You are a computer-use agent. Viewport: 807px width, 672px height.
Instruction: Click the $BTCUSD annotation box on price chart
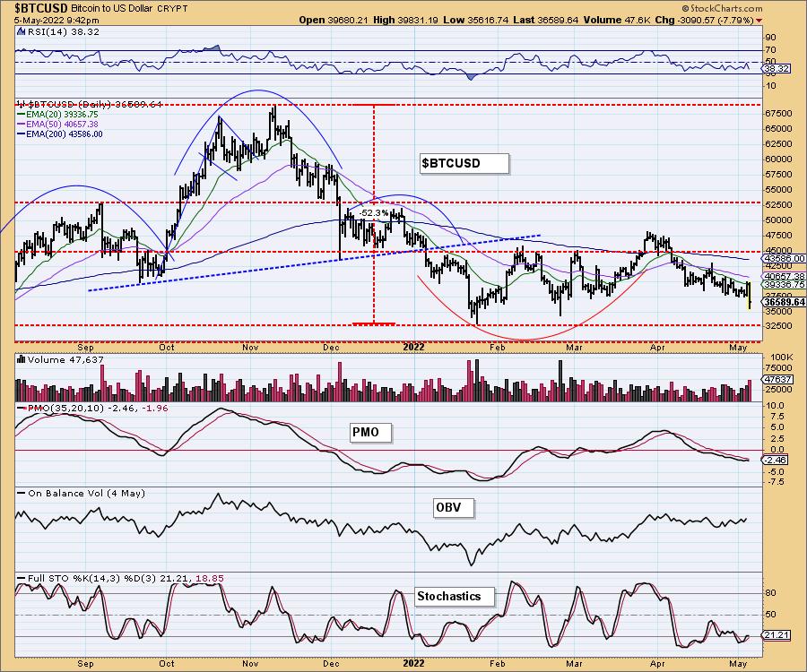pos(464,163)
